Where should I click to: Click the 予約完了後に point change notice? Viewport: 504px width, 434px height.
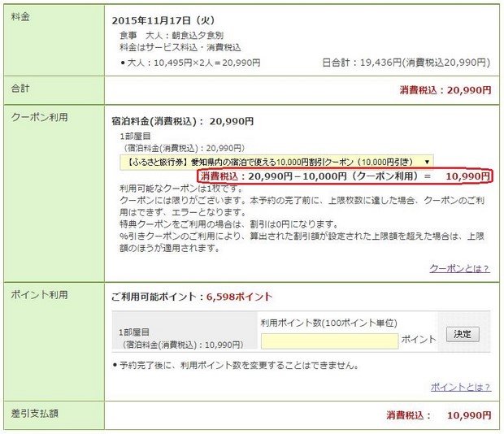click(238, 365)
